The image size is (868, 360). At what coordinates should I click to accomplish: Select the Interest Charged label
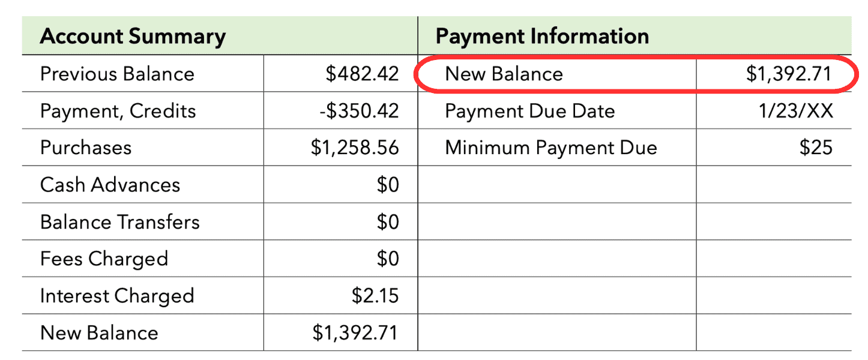(x=117, y=296)
